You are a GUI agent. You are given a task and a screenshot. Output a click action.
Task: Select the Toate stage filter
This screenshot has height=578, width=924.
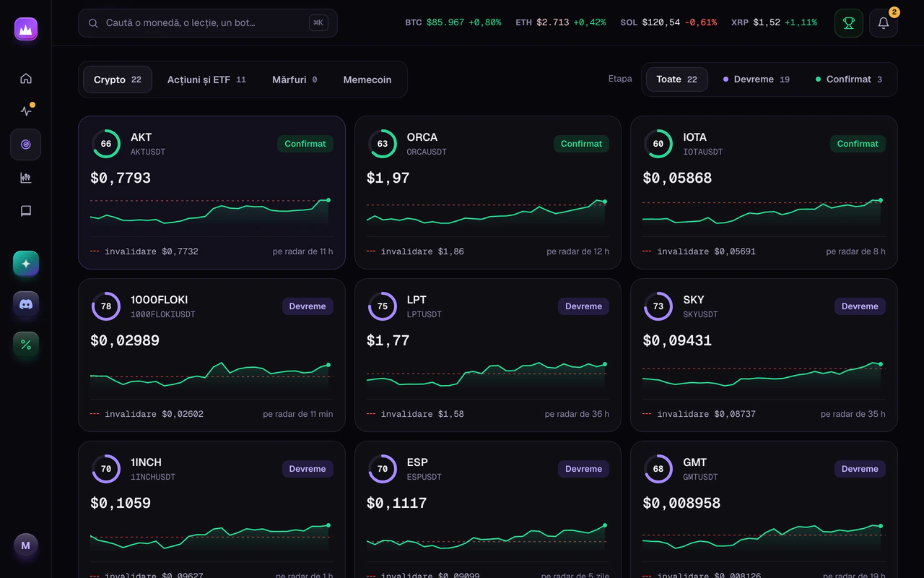click(677, 79)
